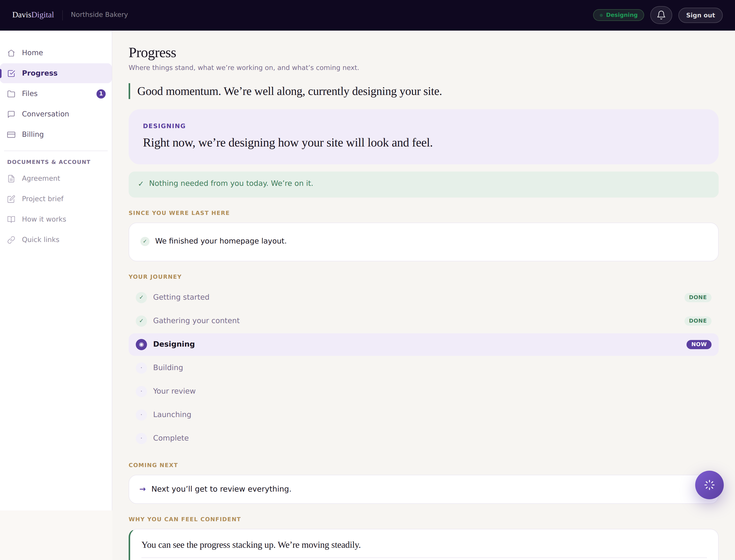Click the Progress page heading
This screenshot has height=560, width=735.
tap(152, 53)
